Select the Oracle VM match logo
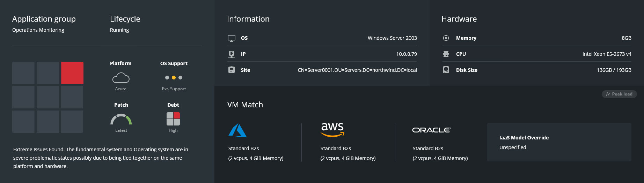 click(x=431, y=130)
